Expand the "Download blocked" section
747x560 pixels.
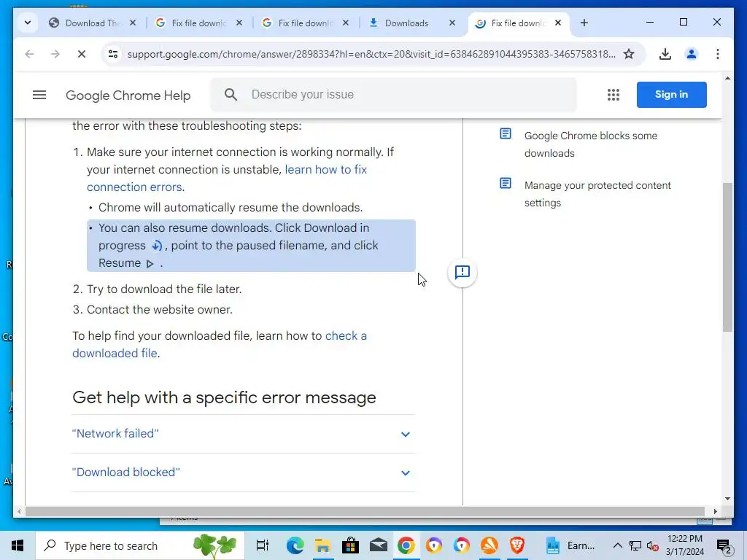tap(243, 472)
